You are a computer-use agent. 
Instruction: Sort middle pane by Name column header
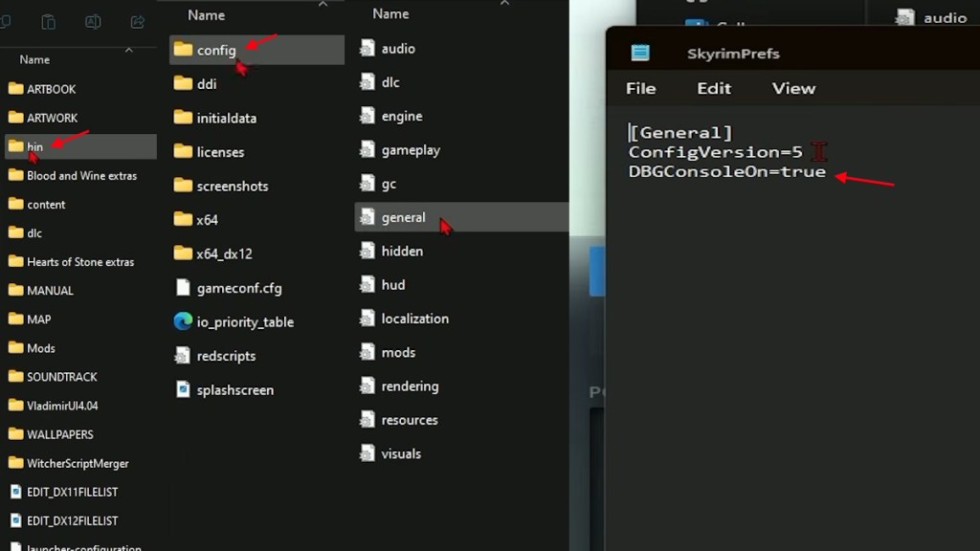click(x=207, y=15)
